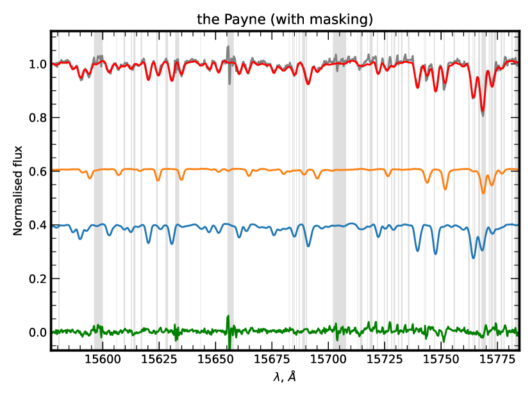Click the y-axis tick label 0.2

click(38, 279)
